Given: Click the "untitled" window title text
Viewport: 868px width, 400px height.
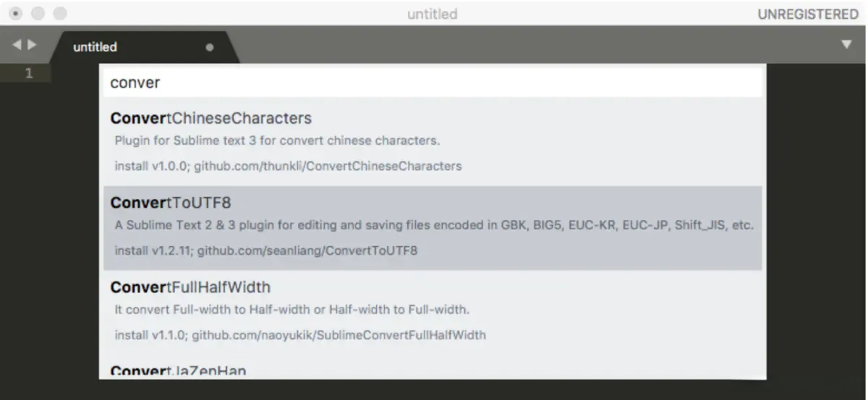Looking at the screenshot, I should (x=433, y=14).
